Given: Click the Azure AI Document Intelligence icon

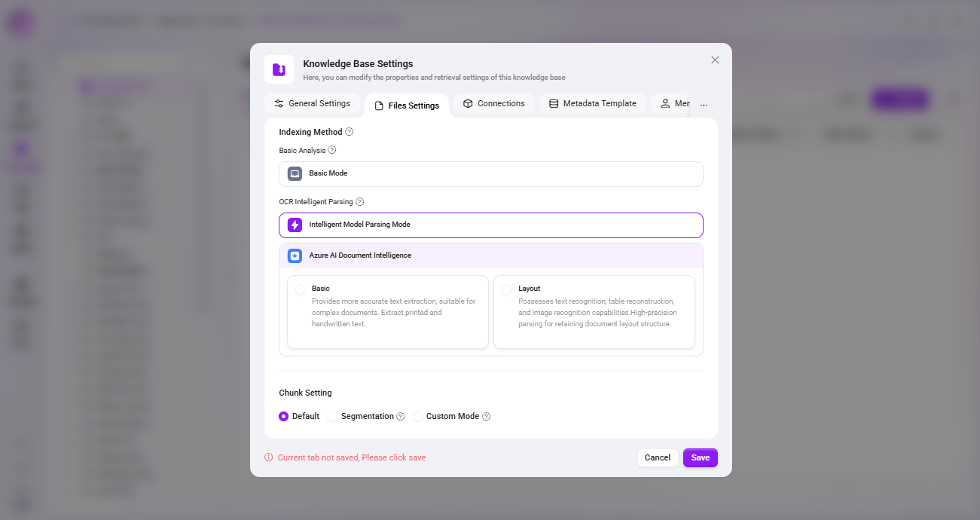Looking at the screenshot, I should [295, 255].
